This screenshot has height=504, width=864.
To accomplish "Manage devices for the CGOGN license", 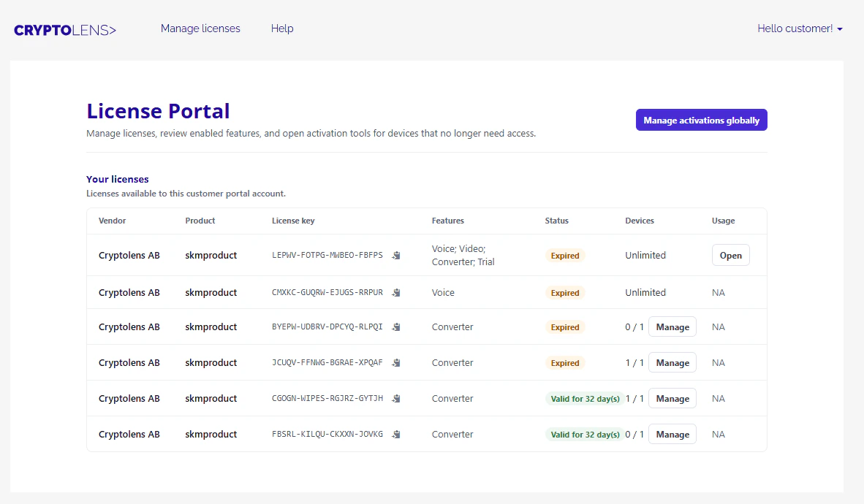I will pos(672,398).
